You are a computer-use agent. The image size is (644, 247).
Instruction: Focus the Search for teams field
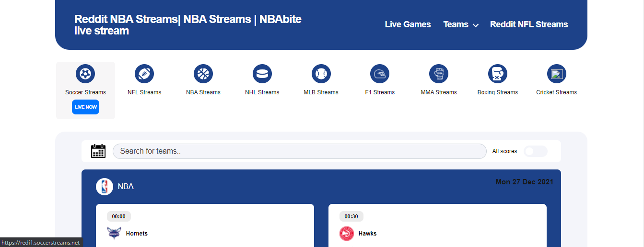tap(300, 151)
